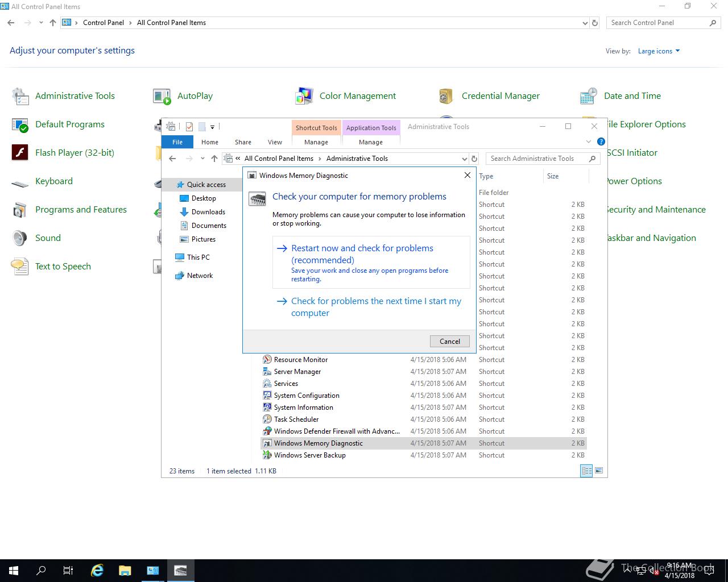Open Task View on the taskbar
Image resolution: width=728 pixels, height=582 pixels.
pos(68,571)
